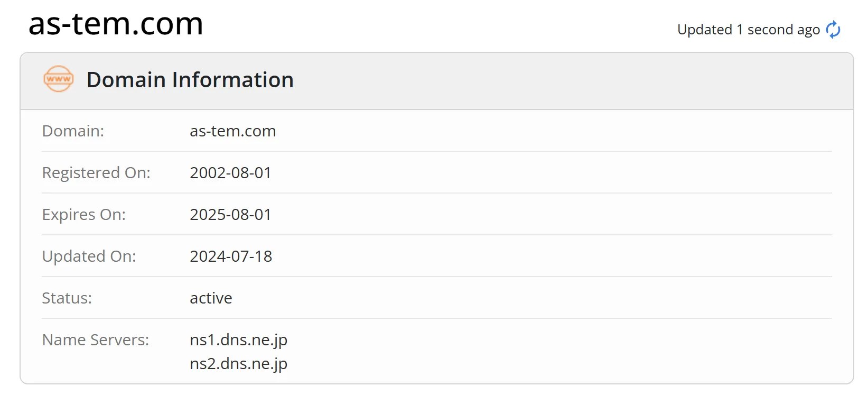Click the Registered On: label
The width and height of the screenshot is (868, 395).
pyautogui.click(x=96, y=172)
